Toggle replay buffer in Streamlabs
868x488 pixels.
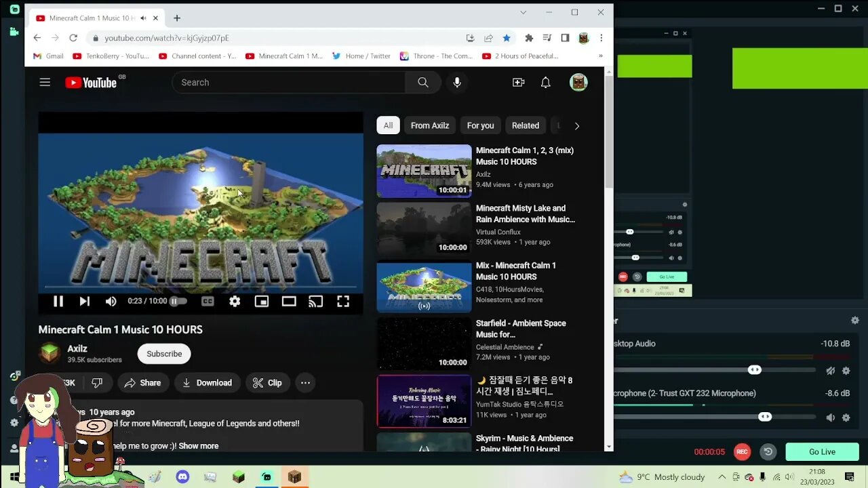tap(768, 451)
